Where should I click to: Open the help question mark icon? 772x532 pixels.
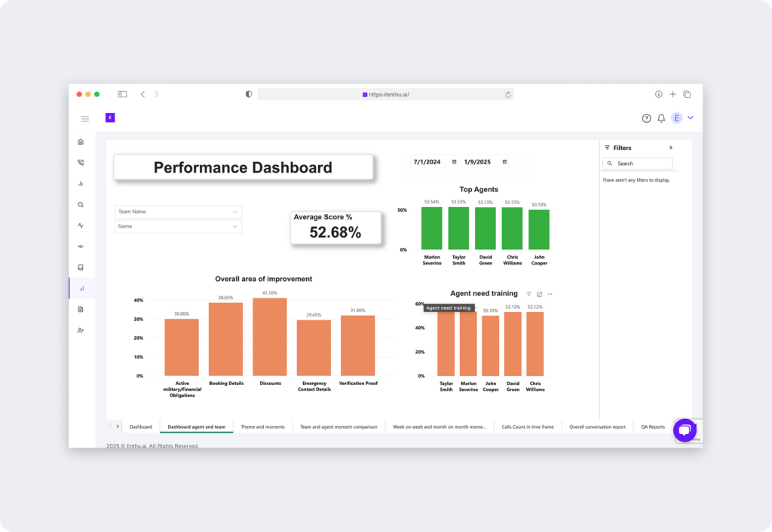646,118
